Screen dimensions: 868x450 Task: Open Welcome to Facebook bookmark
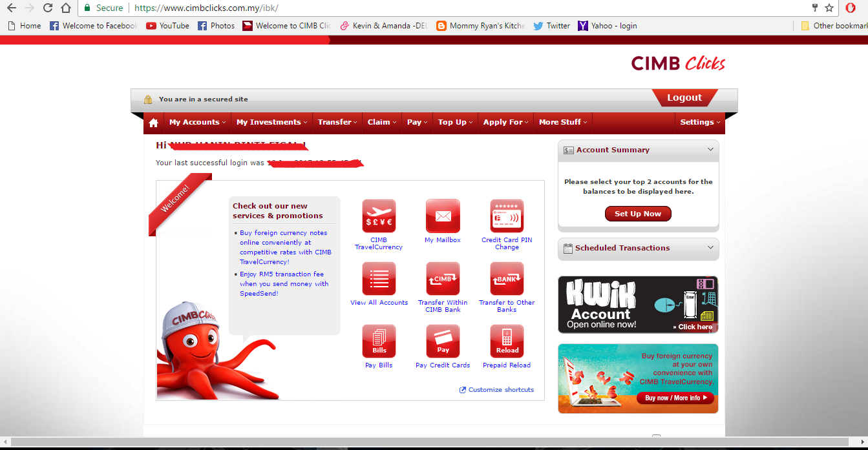(93, 26)
